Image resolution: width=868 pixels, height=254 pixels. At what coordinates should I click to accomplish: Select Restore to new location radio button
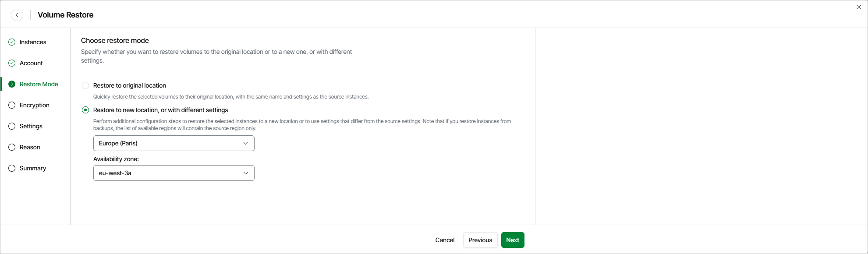click(85, 110)
